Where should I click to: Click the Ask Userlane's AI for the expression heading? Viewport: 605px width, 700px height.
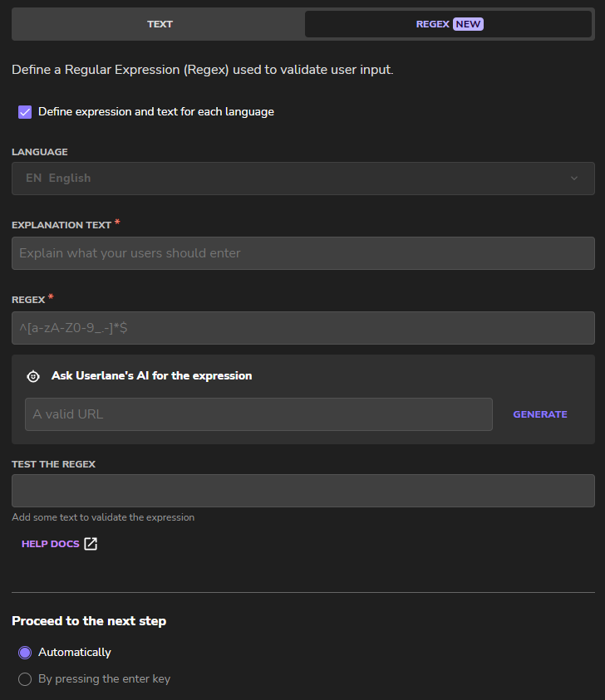151,376
